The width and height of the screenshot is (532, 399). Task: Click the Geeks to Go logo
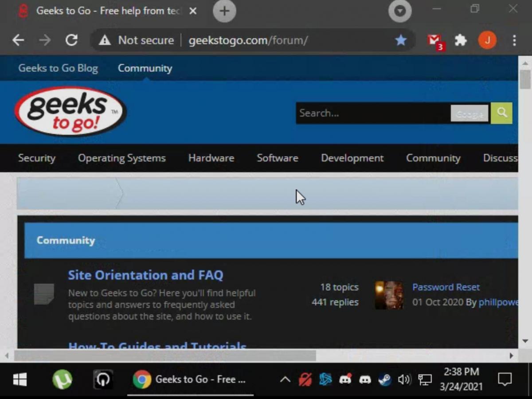point(70,111)
